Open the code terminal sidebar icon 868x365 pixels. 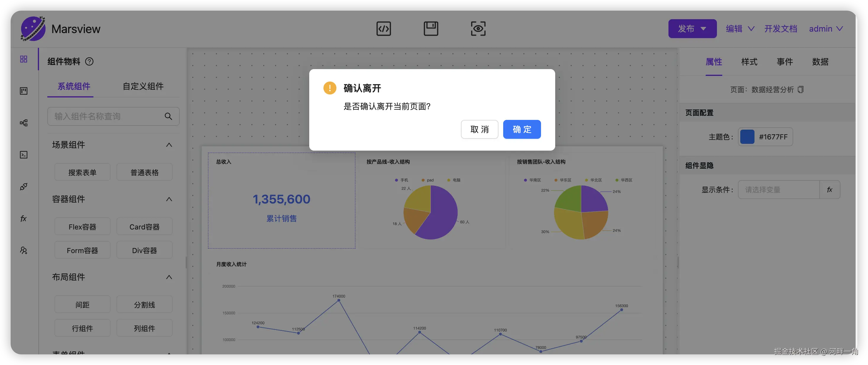tap(24, 155)
